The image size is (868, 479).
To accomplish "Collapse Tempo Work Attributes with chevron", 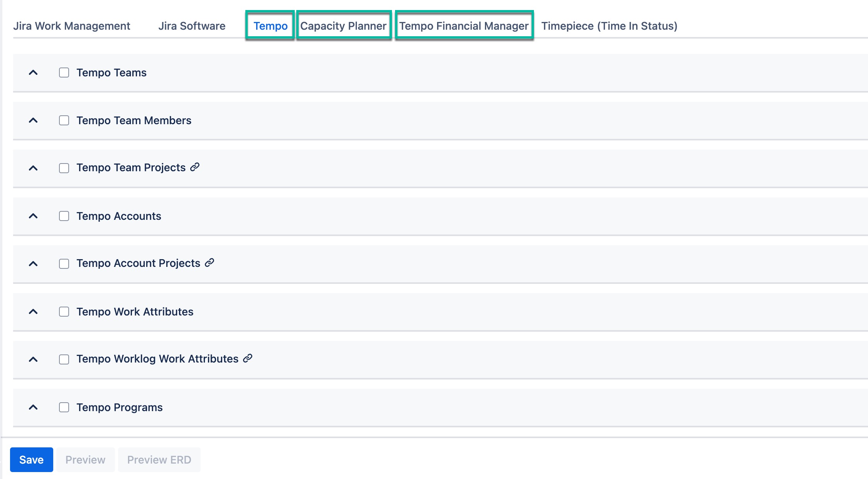I will click(33, 312).
